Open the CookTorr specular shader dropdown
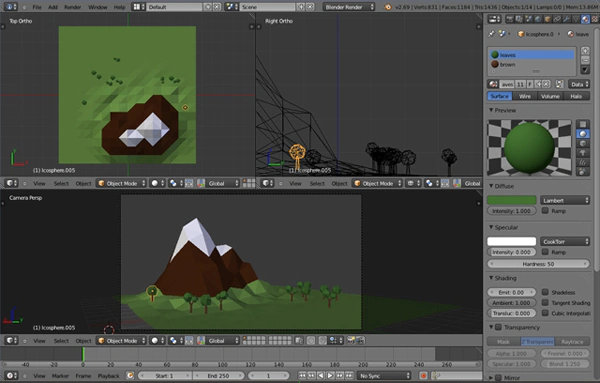 tap(565, 241)
